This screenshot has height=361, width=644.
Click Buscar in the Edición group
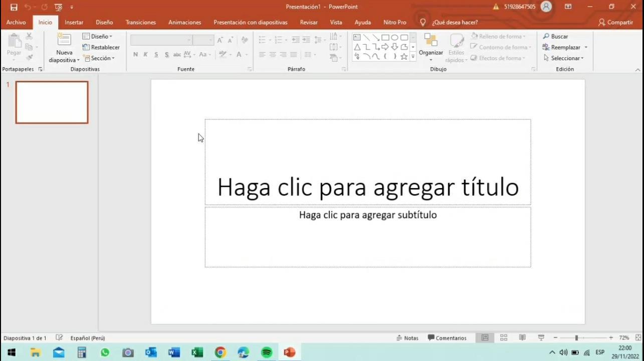click(x=555, y=37)
